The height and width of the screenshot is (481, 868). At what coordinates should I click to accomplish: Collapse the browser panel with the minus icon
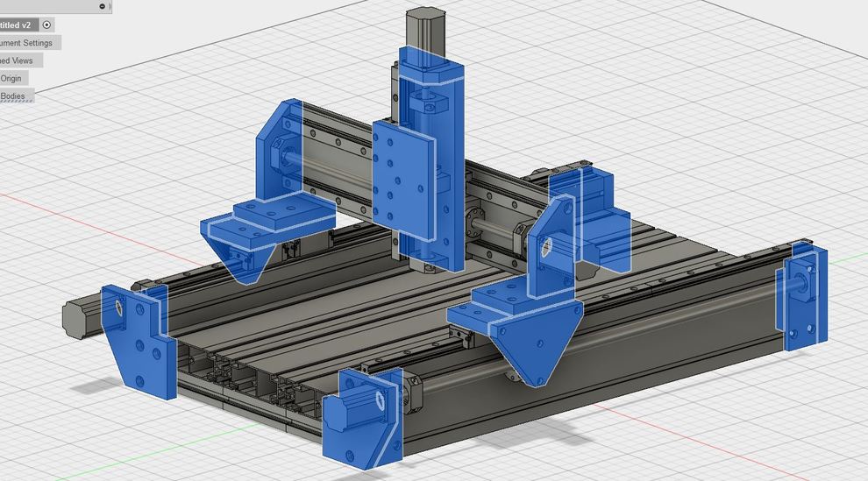(103, 6)
